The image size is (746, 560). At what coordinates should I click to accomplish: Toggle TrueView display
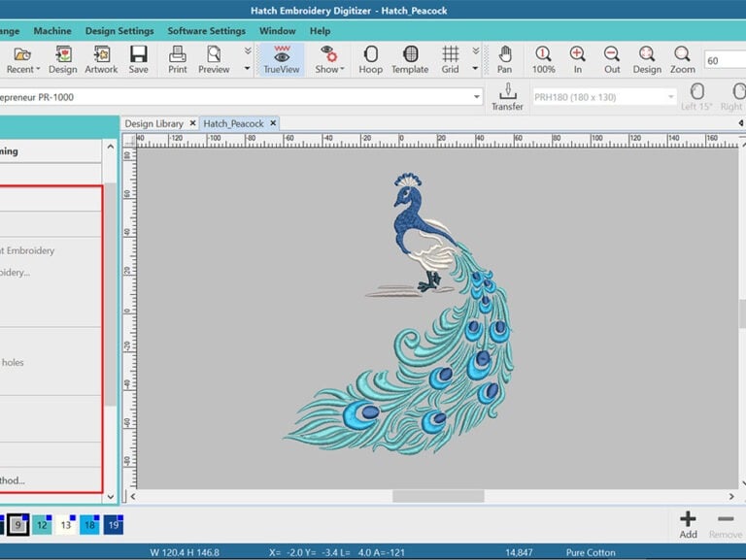click(x=282, y=59)
